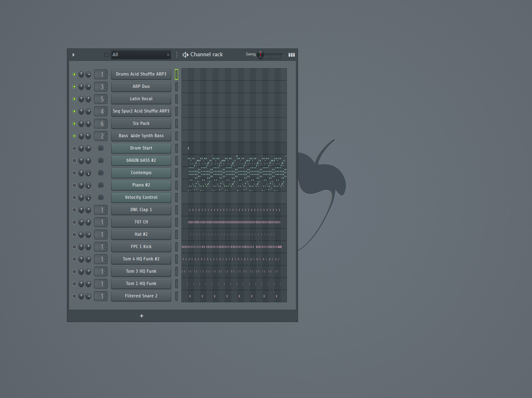532x398 pixels.
Task: Open the Channel rack options arrow menu
Action: 73,55
